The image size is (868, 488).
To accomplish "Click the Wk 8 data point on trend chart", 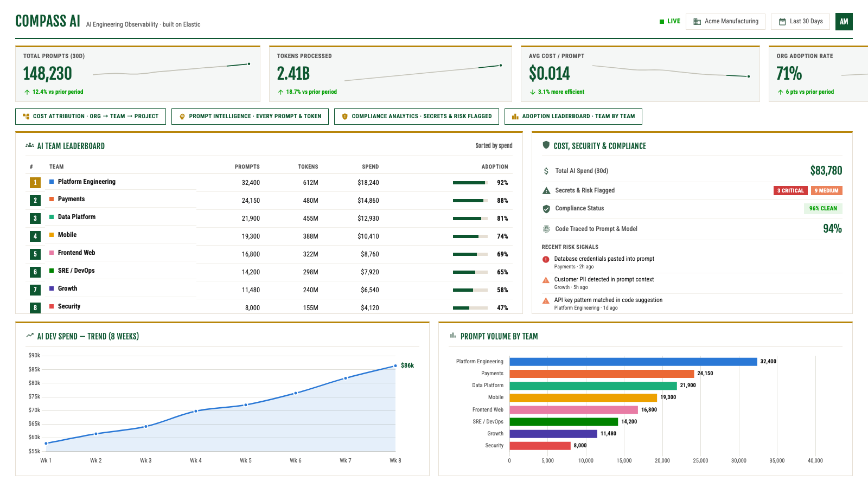I will click(x=395, y=366).
